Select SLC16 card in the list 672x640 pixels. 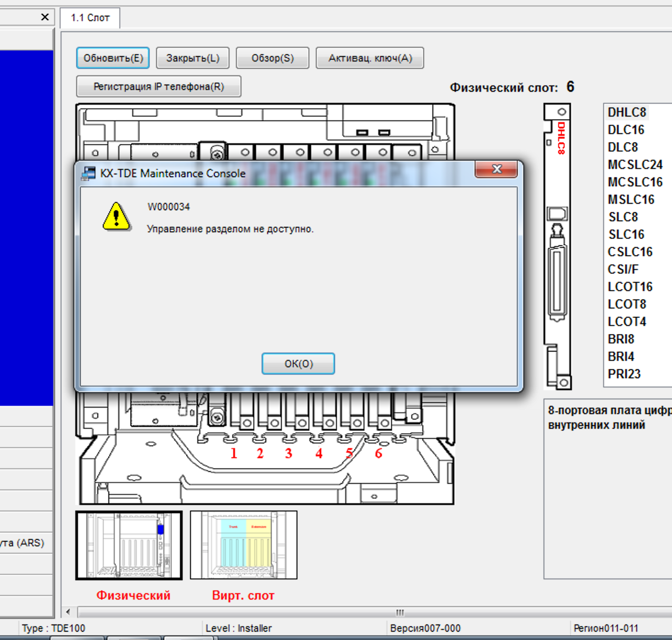[626, 235]
